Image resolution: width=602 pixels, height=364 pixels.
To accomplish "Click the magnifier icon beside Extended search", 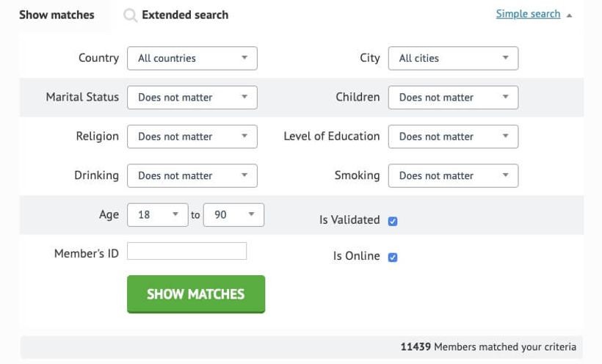I will click(x=130, y=15).
